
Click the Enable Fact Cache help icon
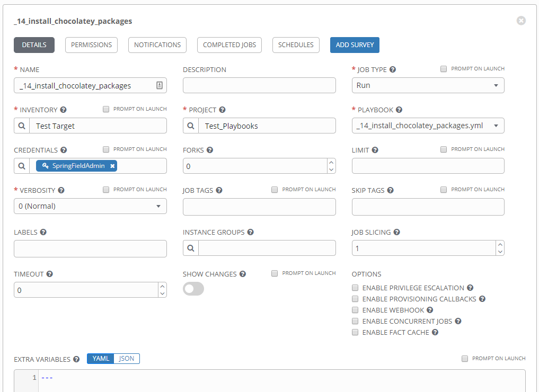435,332
